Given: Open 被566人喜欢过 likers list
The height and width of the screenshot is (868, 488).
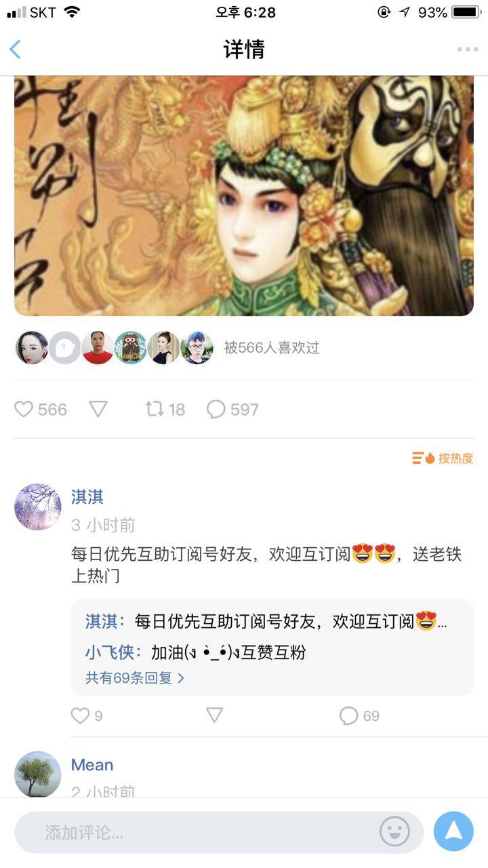Looking at the screenshot, I should [272, 348].
